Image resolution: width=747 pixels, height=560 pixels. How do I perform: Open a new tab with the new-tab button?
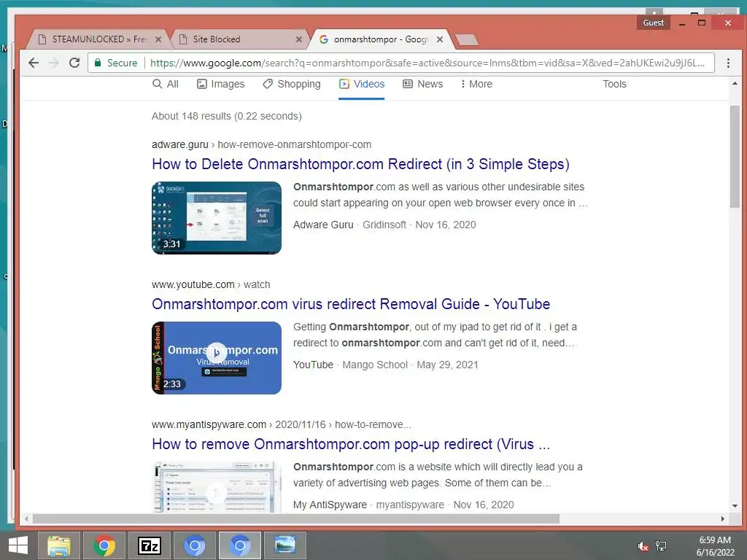point(466,40)
